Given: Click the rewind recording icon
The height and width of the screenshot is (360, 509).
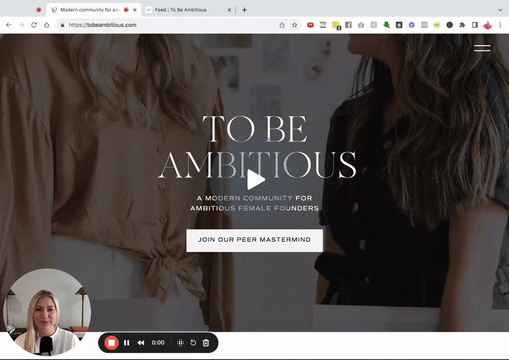Looking at the screenshot, I should pos(141,343).
